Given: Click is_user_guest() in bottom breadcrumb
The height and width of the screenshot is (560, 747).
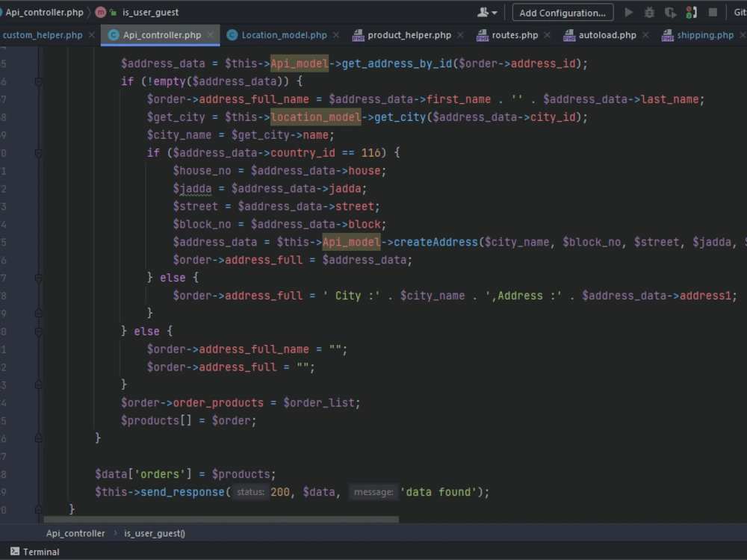Looking at the screenshot, I should pyautogui.click(x=155, y=533).
